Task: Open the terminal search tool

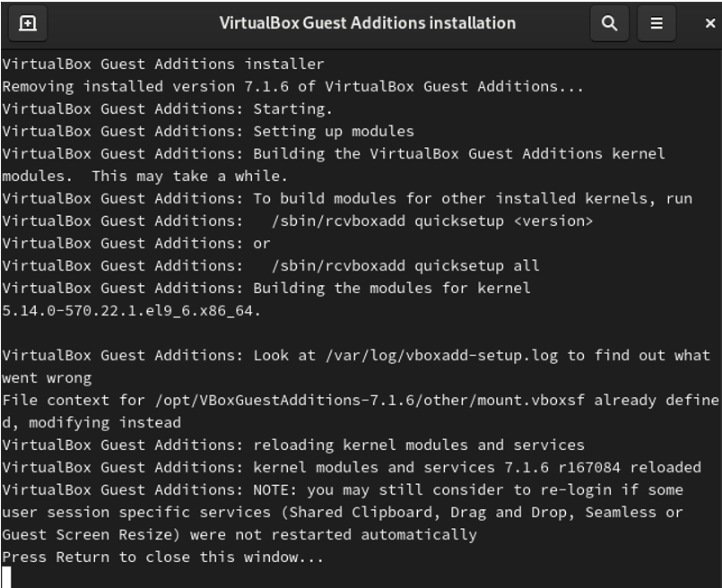Action: tap(610, 23)
